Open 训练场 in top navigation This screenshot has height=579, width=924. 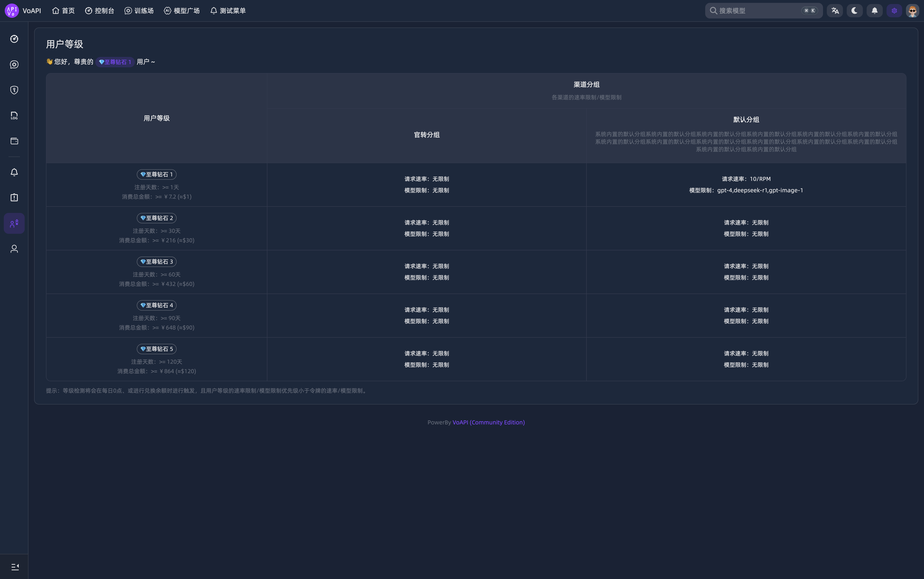(x=139, y=11)
